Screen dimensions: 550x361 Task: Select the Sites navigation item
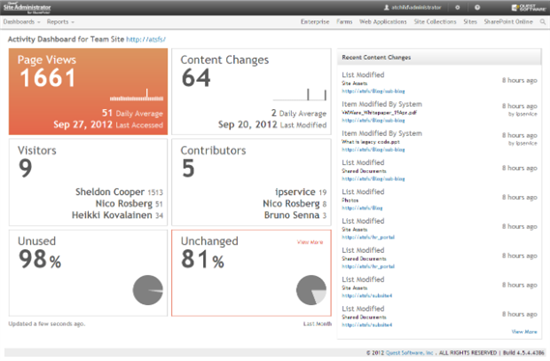click(x=470, y=22)
